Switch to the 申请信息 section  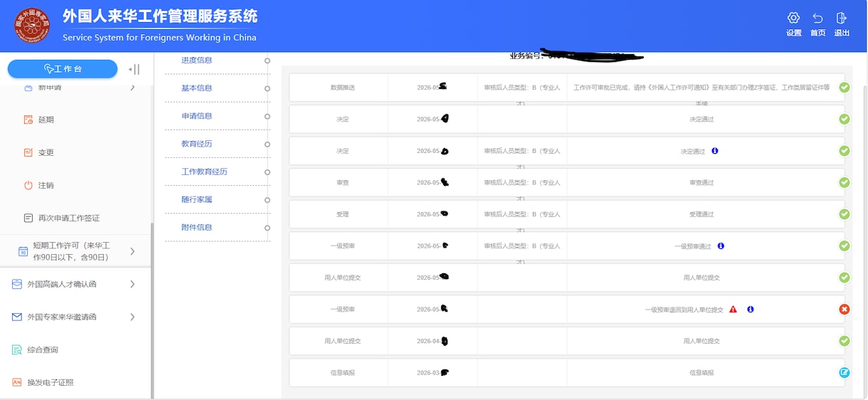[x=197, y=116]
